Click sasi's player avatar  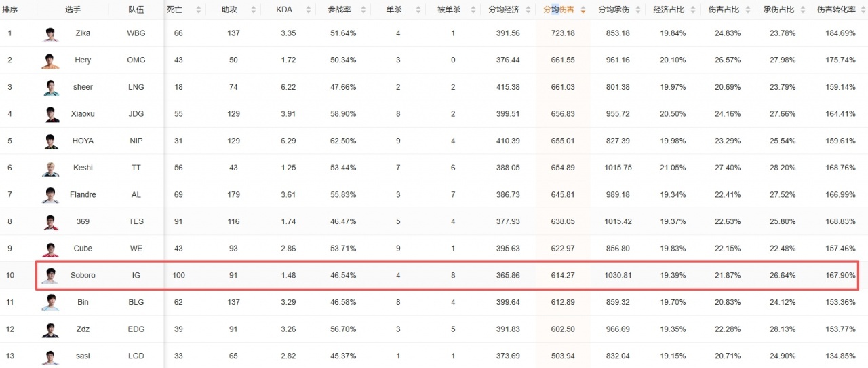point(50,356)
